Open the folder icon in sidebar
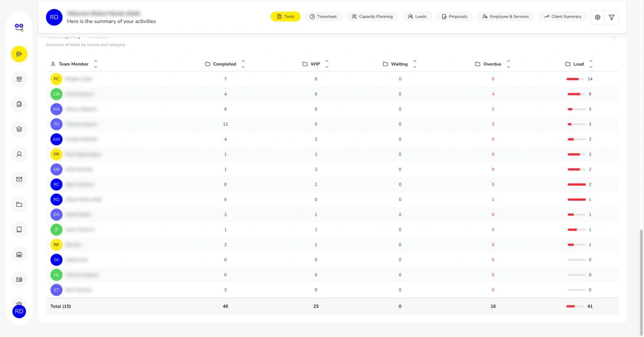Viewport: 644px width, 337px height. coord(19,205)
